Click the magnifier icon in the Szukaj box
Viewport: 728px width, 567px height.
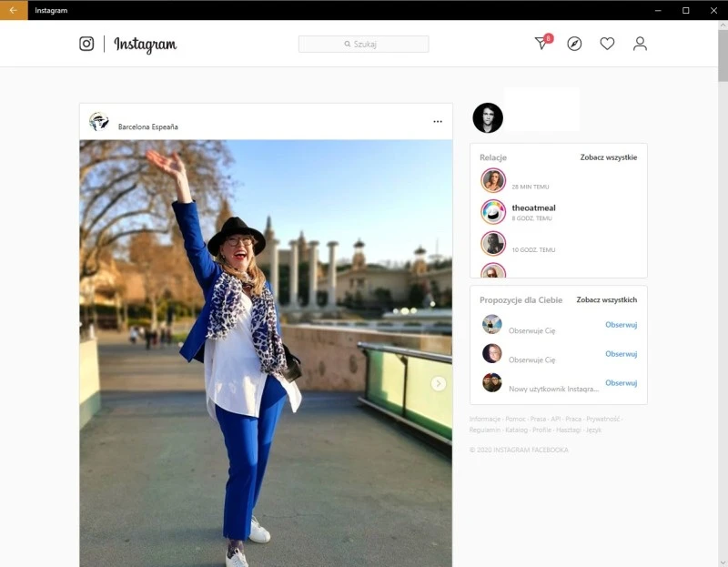tap(347, 43)
